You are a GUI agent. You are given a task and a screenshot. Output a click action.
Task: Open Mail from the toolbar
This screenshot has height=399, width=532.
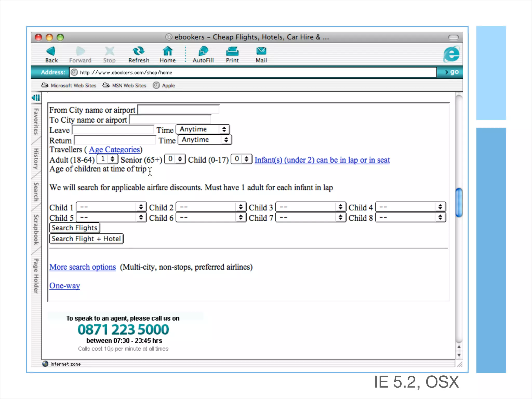261,51
